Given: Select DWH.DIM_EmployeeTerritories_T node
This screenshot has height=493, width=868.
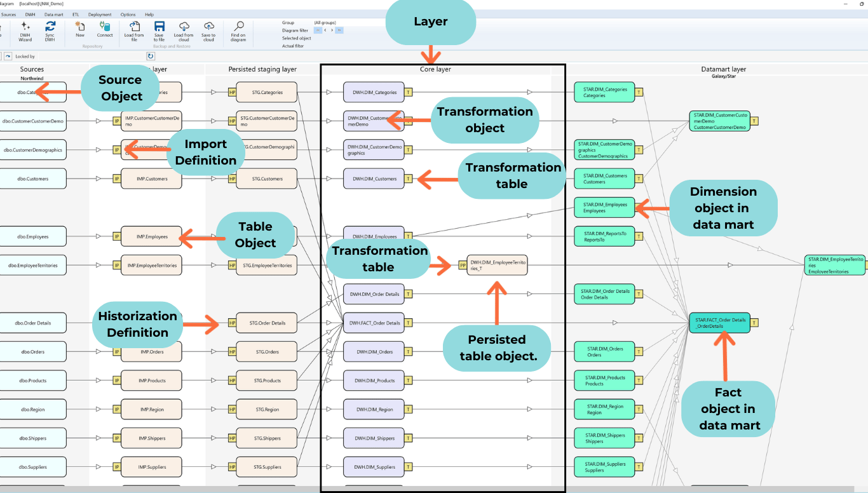Looking at the screenshot, I should pyautogui.click(x=498, y=266).
